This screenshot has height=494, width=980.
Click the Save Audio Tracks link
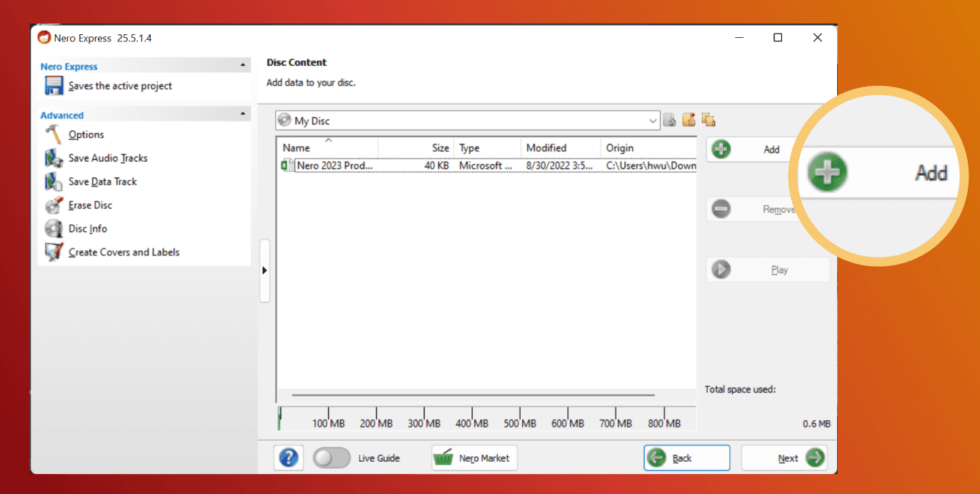(x=108, y=158)
